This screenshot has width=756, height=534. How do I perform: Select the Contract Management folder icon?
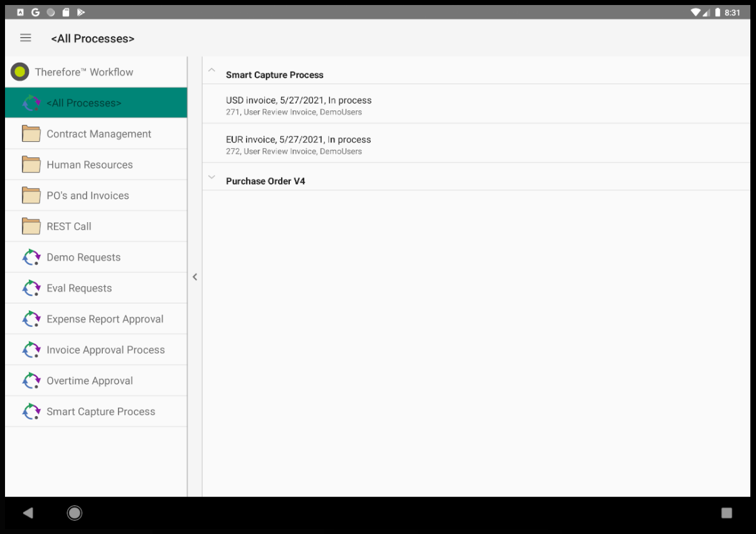click(31, 133)
